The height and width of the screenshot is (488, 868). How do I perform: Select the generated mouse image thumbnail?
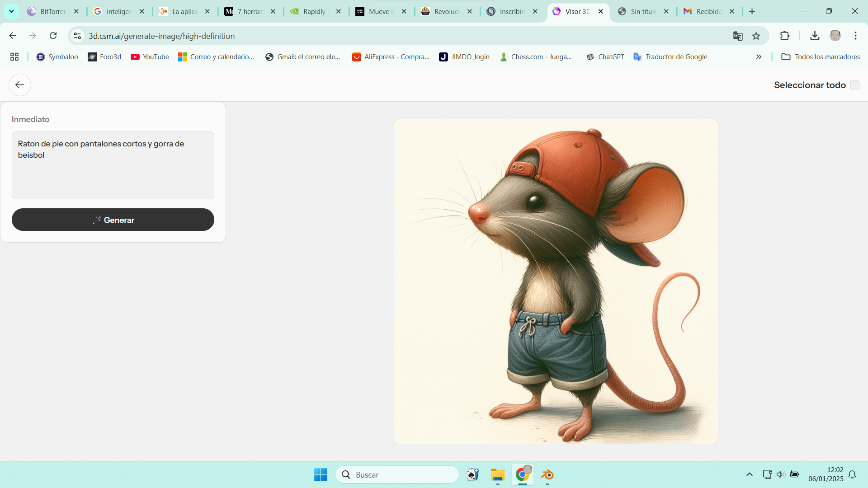555,281
